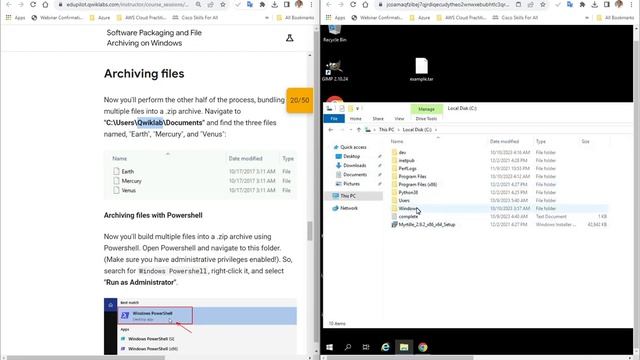Open profile avatar in the right browser window
The image size is (640, 360).
pyautogui.click(x=619, y=4)
